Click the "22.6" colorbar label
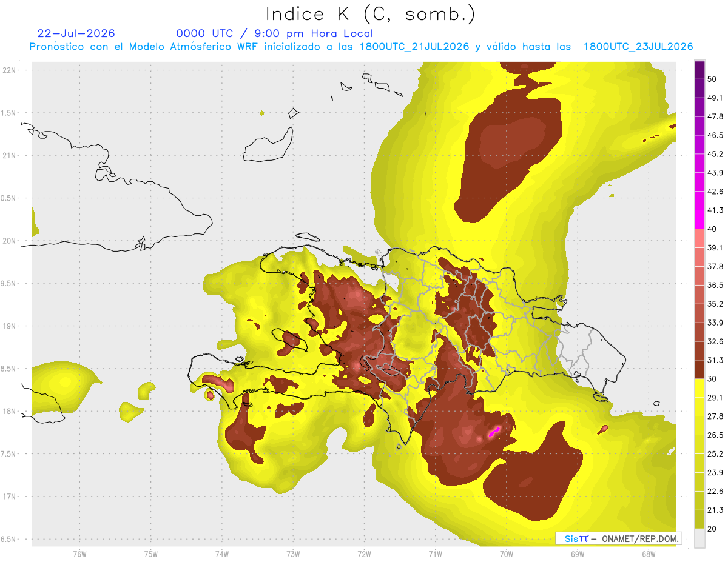The height and width of the screenshot is (562, 728). (x=716, y=491)
